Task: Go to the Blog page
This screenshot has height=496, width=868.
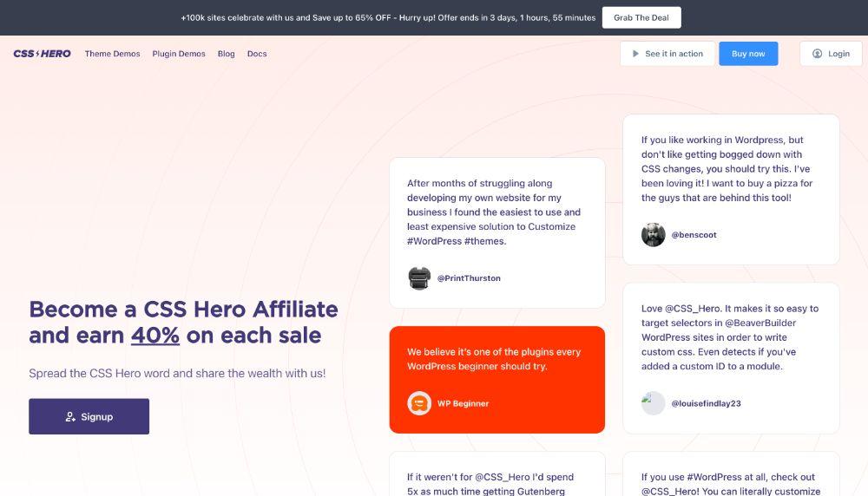Action: click(x=226, y=54)
